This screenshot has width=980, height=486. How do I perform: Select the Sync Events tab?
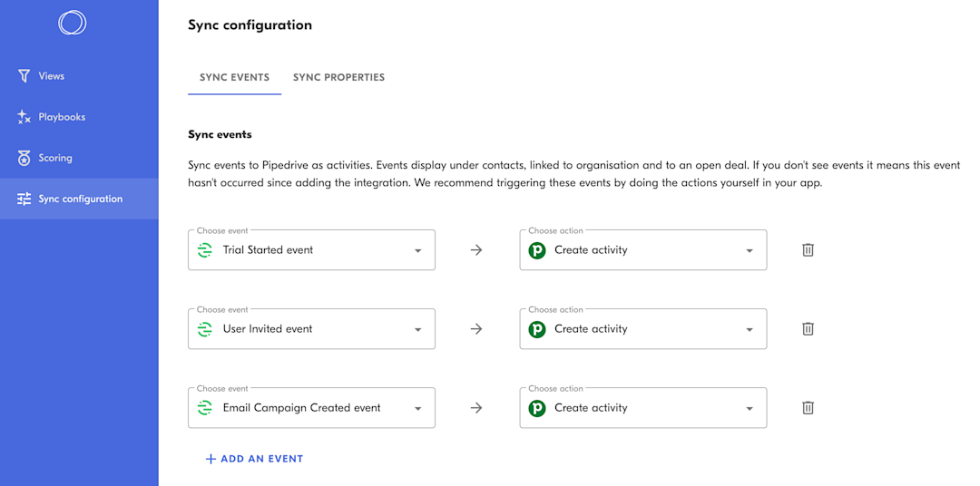pyautogui.click(x=234, y=77)
